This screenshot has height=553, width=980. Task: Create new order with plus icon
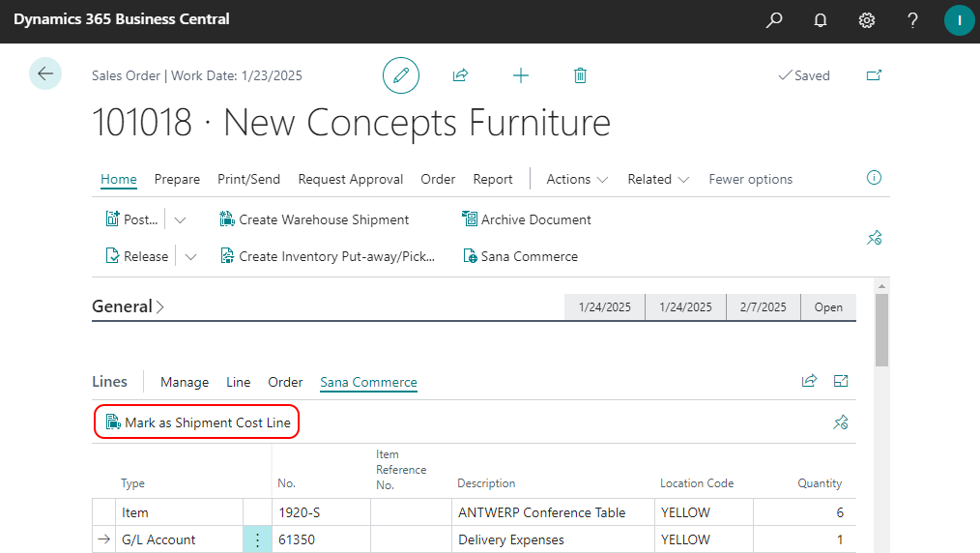[x=521, y=75]
